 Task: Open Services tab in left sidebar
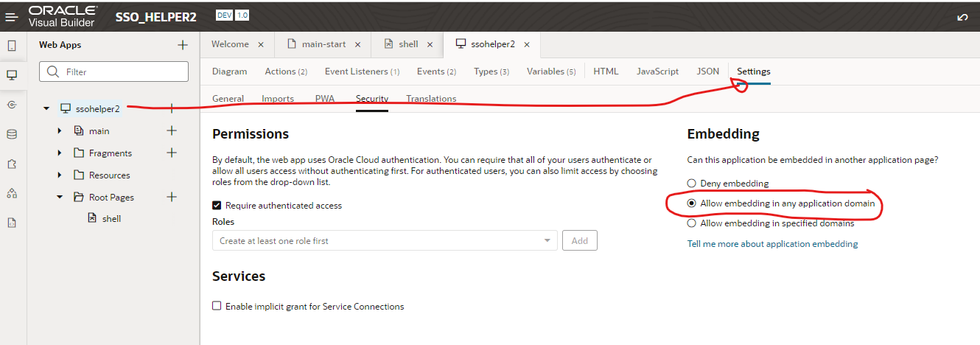[12, 105]
